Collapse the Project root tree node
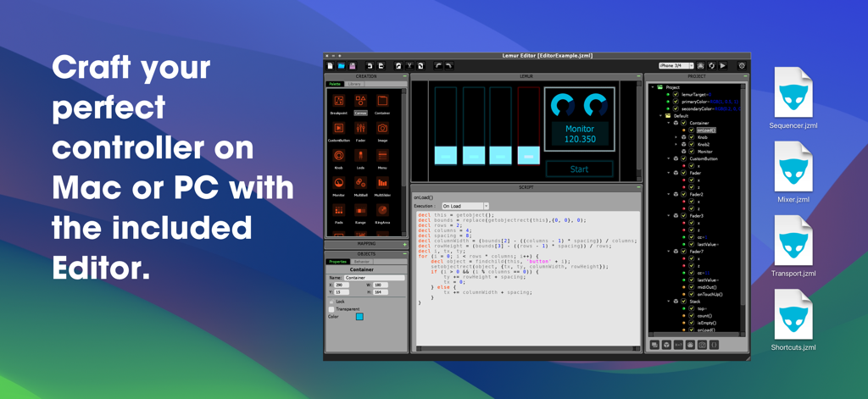This screenshot has width=868, height=399. click(653, 87)
